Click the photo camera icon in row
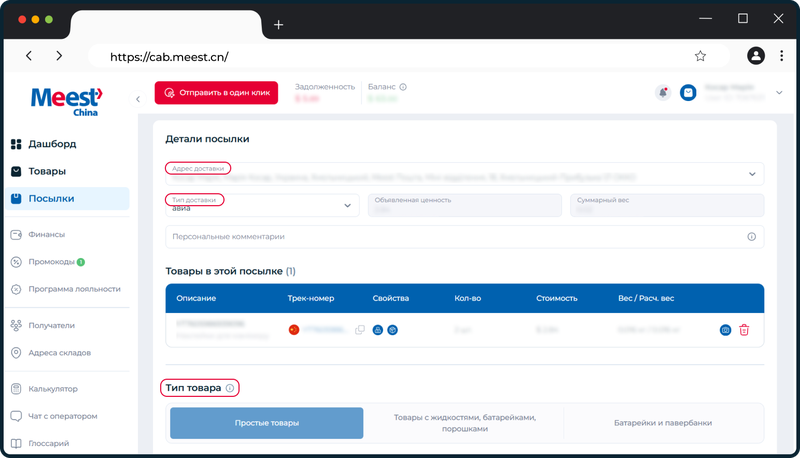800x458 pixels. coord(726,330)
